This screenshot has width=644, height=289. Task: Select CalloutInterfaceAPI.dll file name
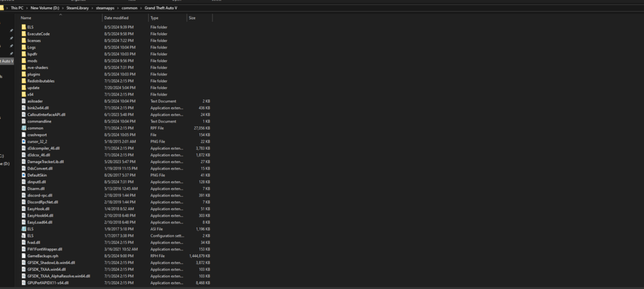coord(46,114)
